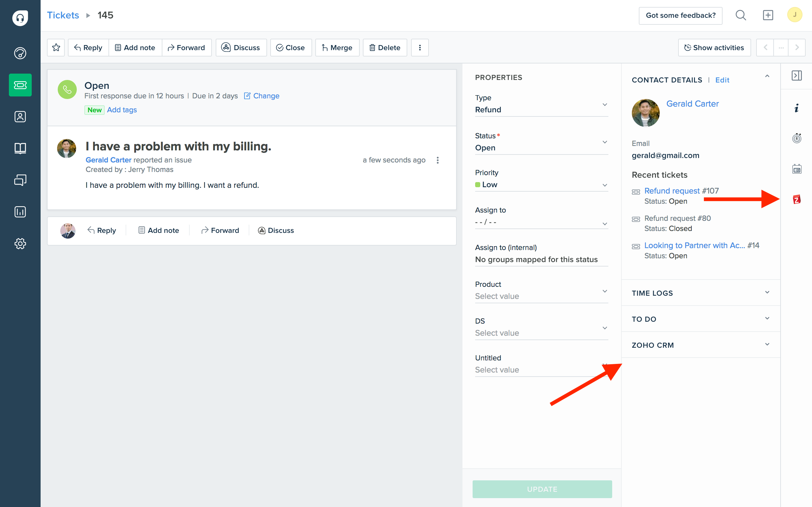Screen dimensions: 812x507
Task: Open the Tickets icon in the sidebar
Action: (20, 85)
